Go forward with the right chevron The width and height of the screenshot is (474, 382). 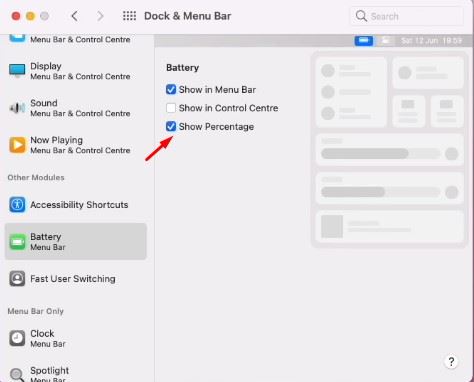click(100, 16)
